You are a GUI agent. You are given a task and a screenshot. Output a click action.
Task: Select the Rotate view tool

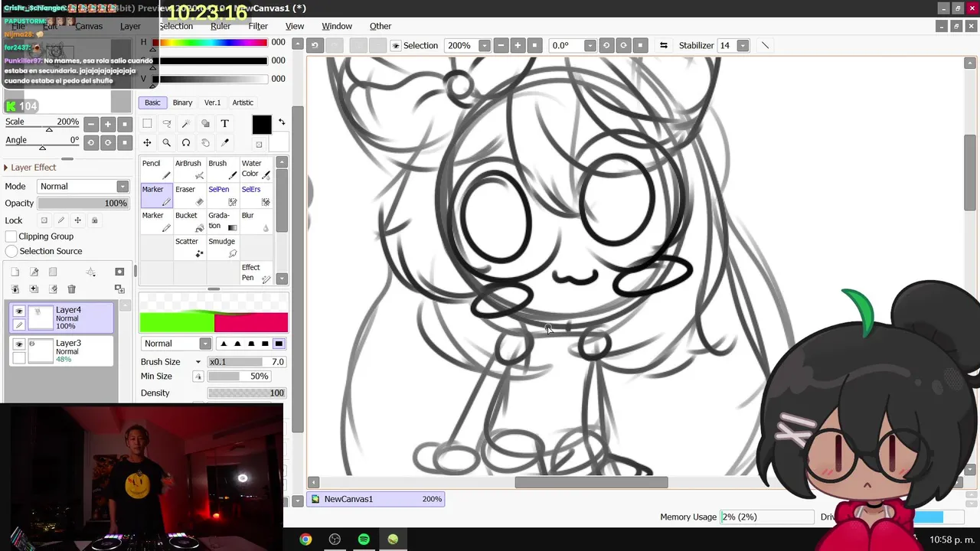coord(186,143)
